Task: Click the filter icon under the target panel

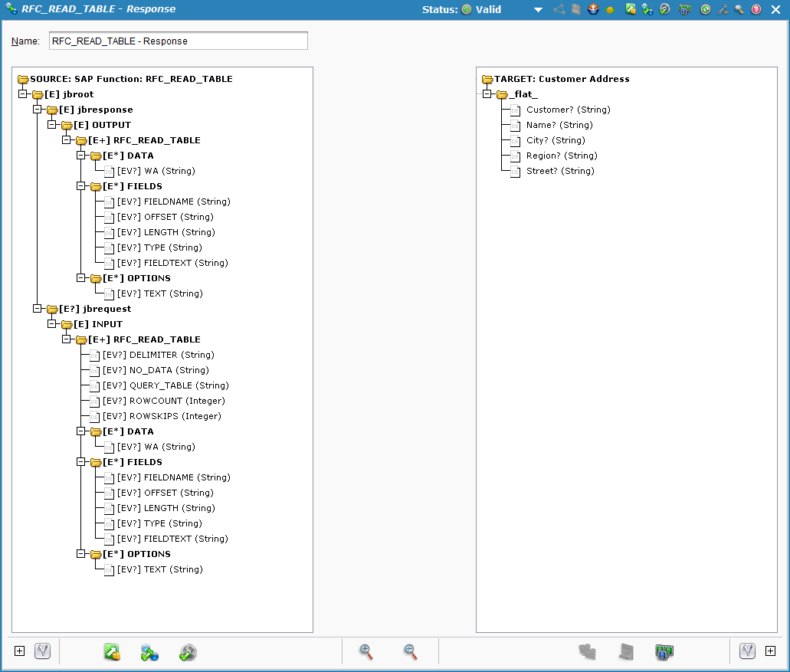Action: tap(748, 651)
